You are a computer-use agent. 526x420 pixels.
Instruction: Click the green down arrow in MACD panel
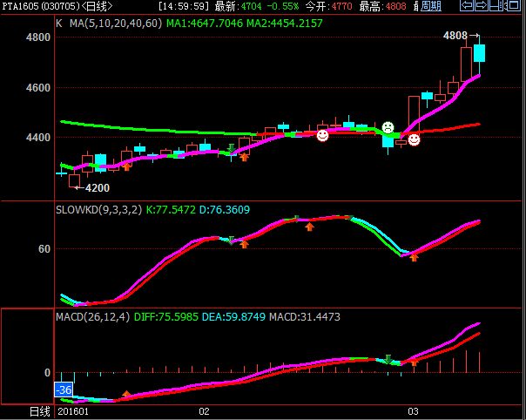388,359
